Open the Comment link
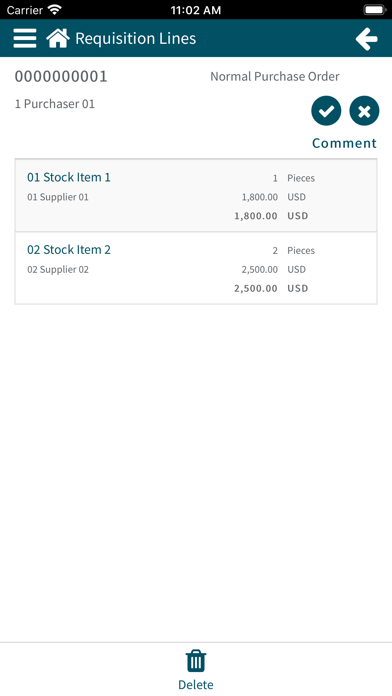Image resolution: width=392 pixels, height=696 pixels. pos(344,143)
